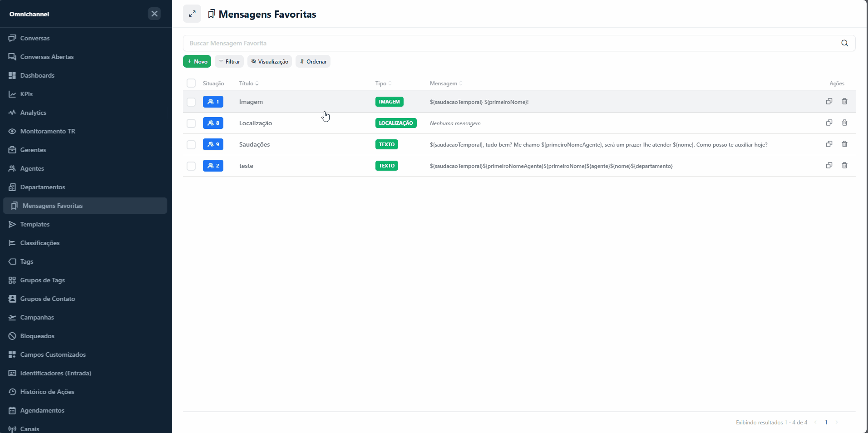The width and height of the screenshot is (868, 433).
Task: Click the Imagem title text
Action: tap(251, 102)
